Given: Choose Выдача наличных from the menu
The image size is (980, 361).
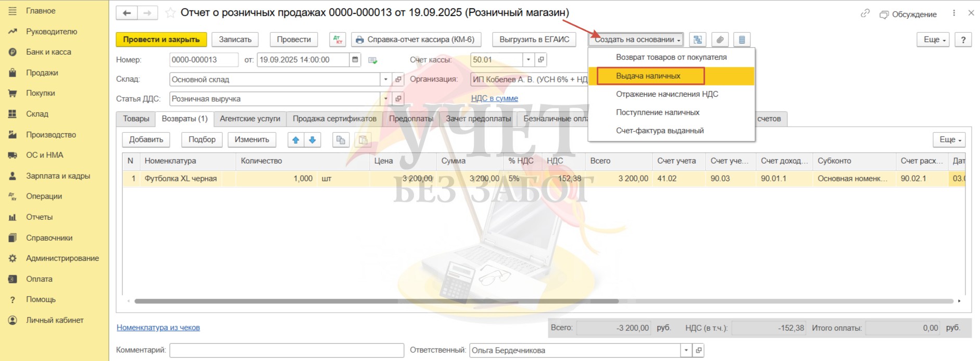Looking at the screenshot, I should 671,76.
